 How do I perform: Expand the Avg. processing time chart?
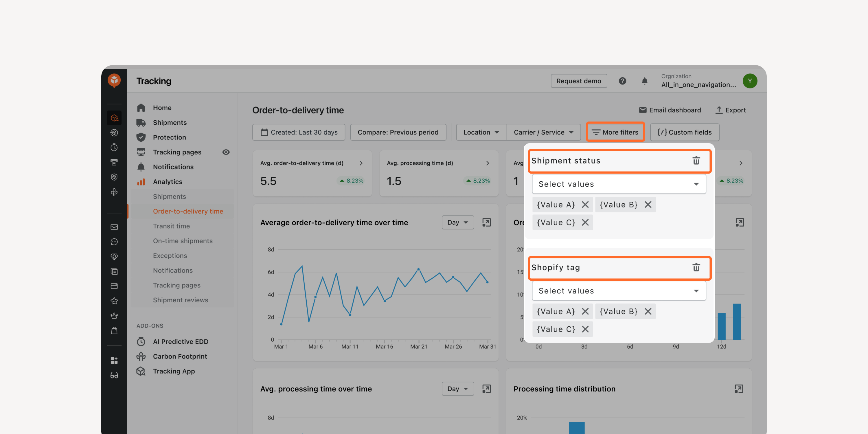point(486,389)
